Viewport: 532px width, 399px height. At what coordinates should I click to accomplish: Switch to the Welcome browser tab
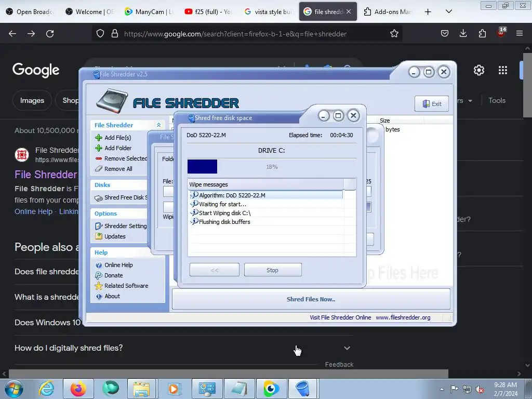90,11
